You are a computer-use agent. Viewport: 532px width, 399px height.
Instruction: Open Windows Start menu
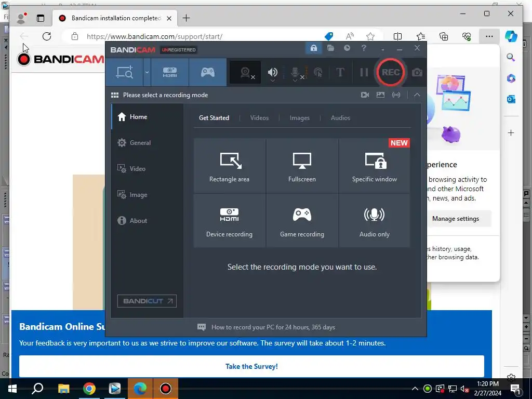(12, 389)
